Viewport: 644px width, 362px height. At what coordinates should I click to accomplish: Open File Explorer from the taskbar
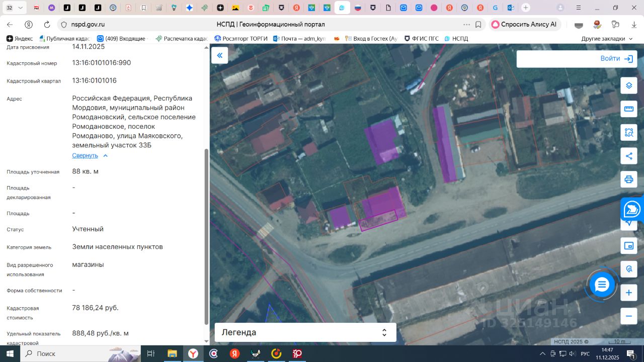[172, 353]
